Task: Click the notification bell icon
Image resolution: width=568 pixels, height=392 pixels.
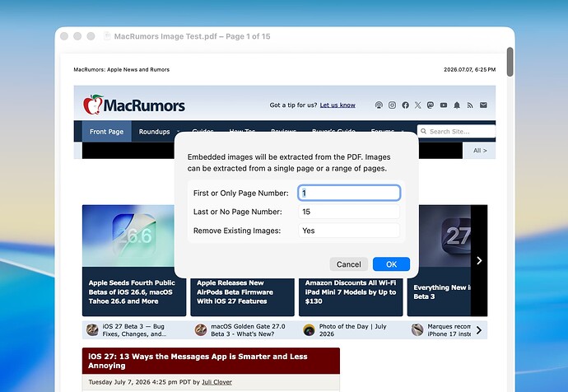Action: (457, 105)
